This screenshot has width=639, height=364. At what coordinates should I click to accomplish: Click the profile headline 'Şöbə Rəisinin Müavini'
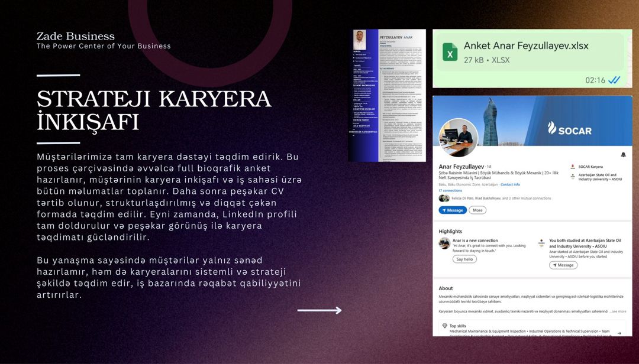(x=498, y=175)
